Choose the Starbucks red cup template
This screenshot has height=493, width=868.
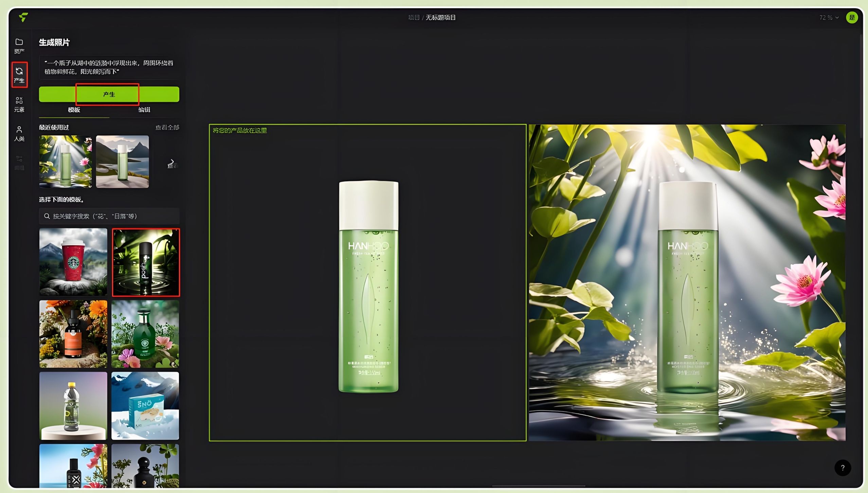(73, 262)
